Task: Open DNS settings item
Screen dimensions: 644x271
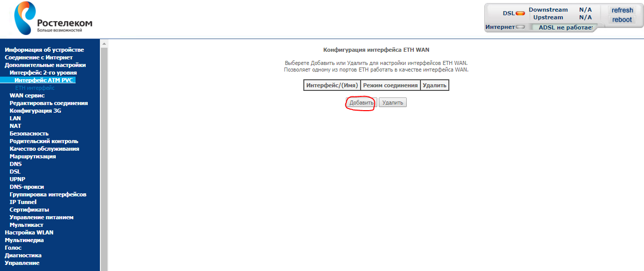Action: click(16, 164)
